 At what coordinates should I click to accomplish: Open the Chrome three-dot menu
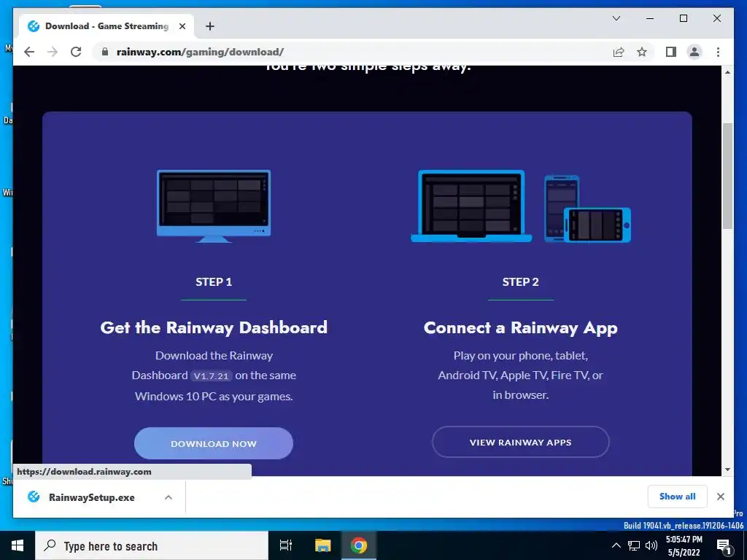tap(718, 52)
